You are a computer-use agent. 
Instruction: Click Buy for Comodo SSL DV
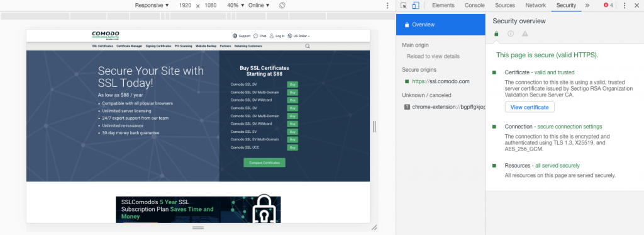point(292,84)
